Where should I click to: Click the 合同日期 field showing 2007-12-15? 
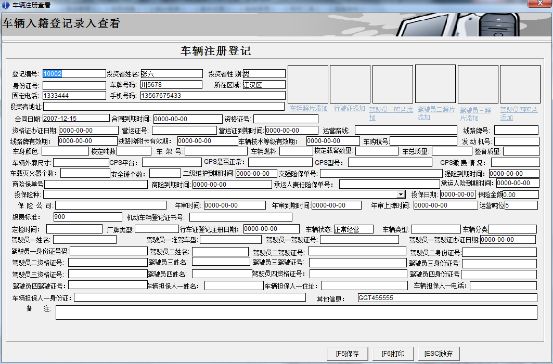76,118
